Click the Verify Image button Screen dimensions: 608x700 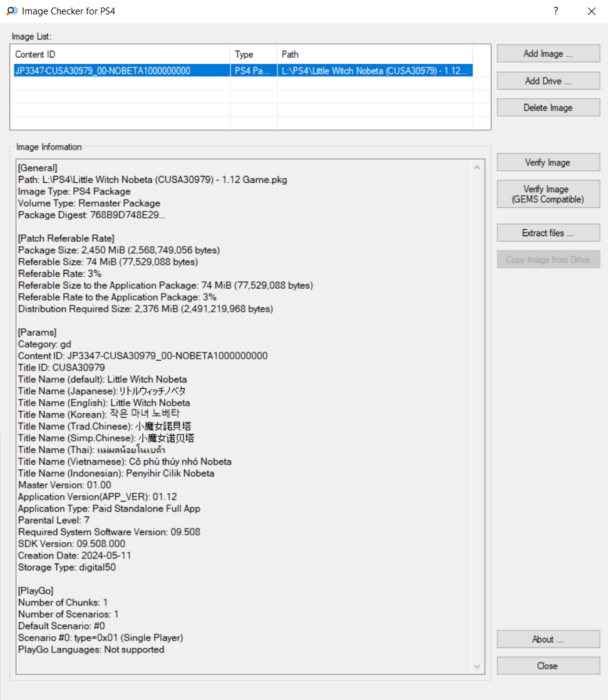548,163
